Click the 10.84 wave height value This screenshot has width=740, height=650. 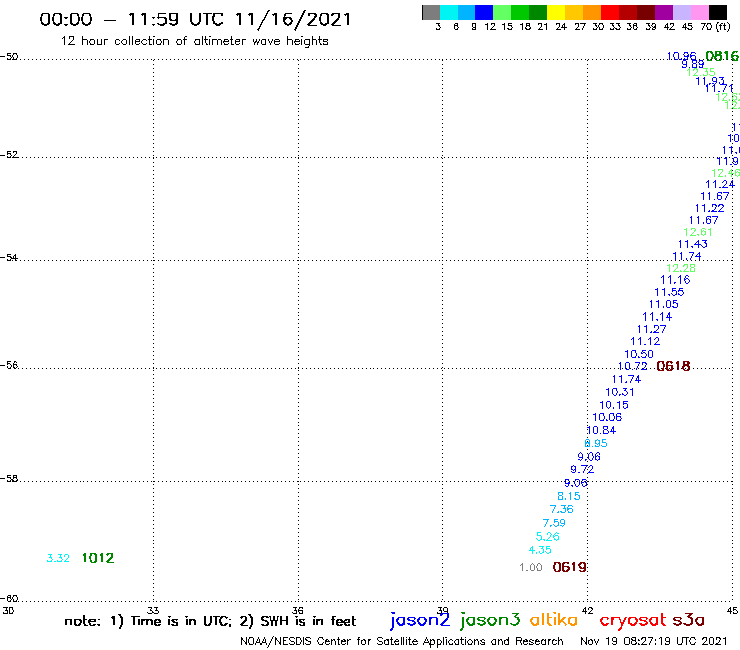pos(601,430)
